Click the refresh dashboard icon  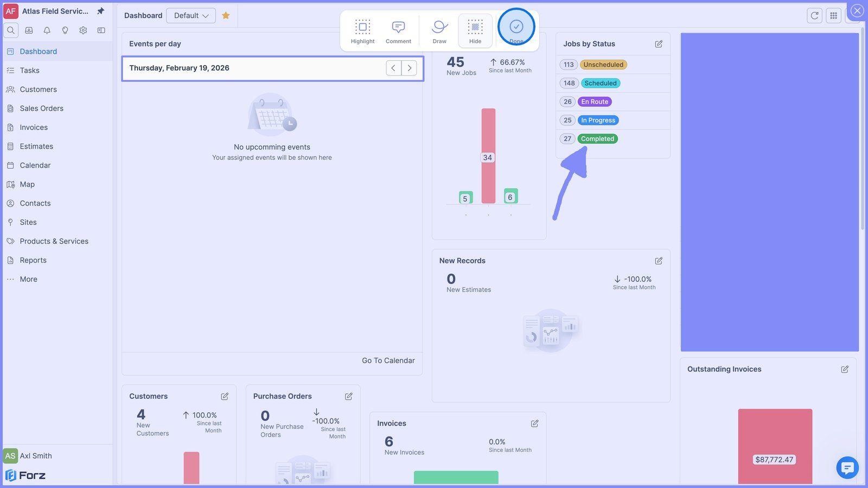tap(814, 16)
